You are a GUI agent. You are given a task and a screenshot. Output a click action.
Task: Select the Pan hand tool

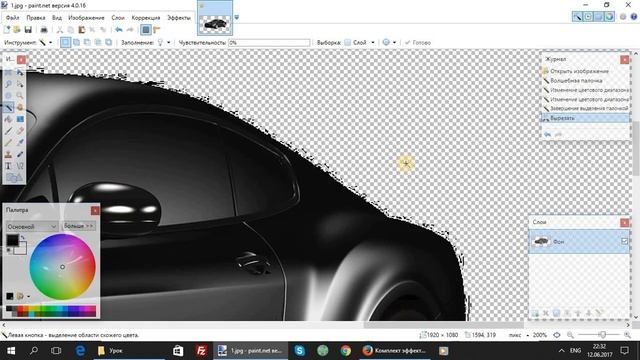point(20,107)
